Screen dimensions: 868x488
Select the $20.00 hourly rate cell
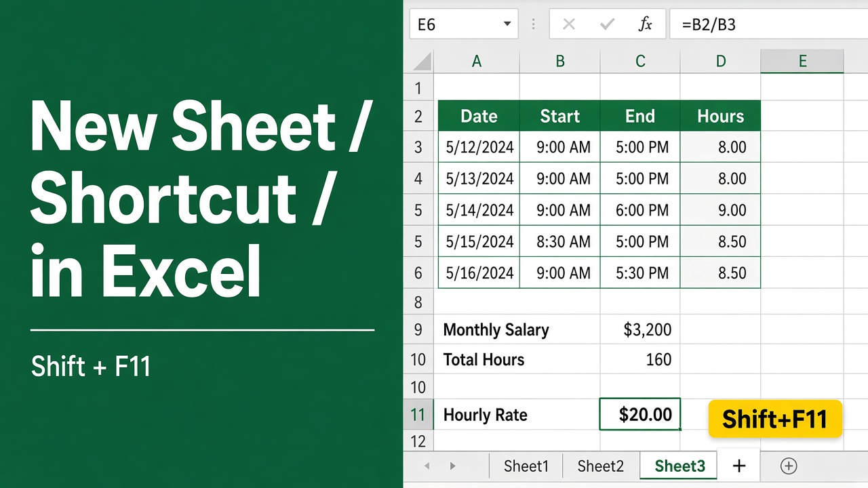(640, 415)
